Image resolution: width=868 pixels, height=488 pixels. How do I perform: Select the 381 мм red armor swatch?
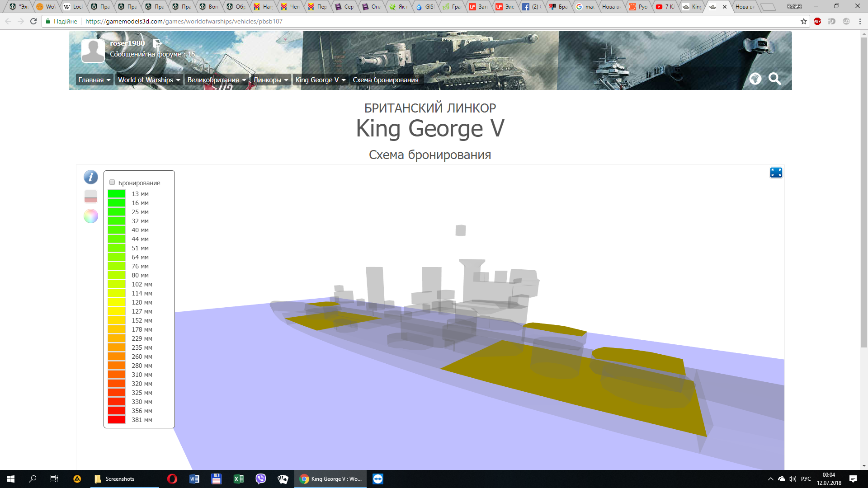(x=117, y=420)
